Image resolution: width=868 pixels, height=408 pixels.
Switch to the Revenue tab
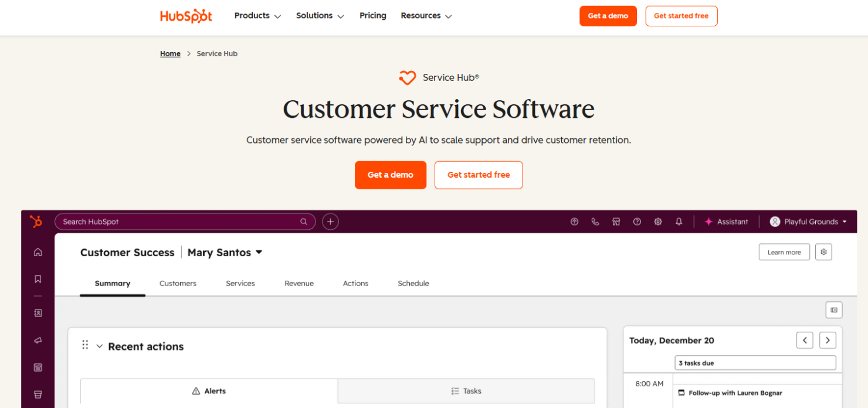pos(299,284)
